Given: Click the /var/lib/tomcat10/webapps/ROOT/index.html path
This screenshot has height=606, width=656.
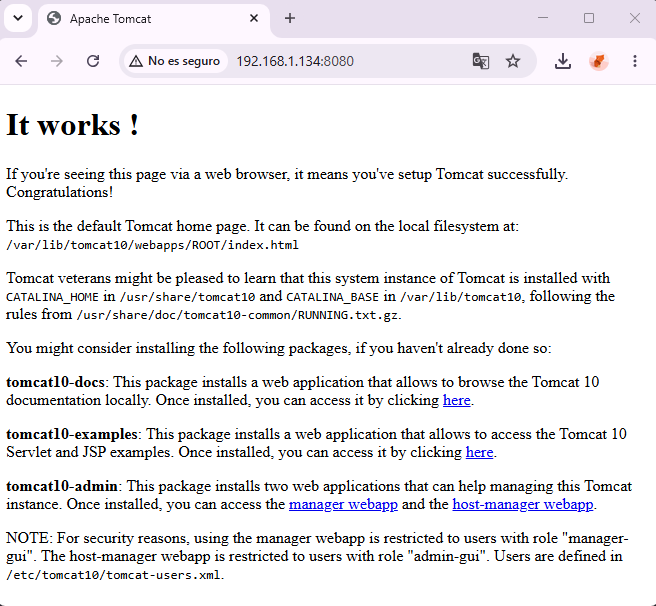Looking at the screenshot, I should click(152, 245).
